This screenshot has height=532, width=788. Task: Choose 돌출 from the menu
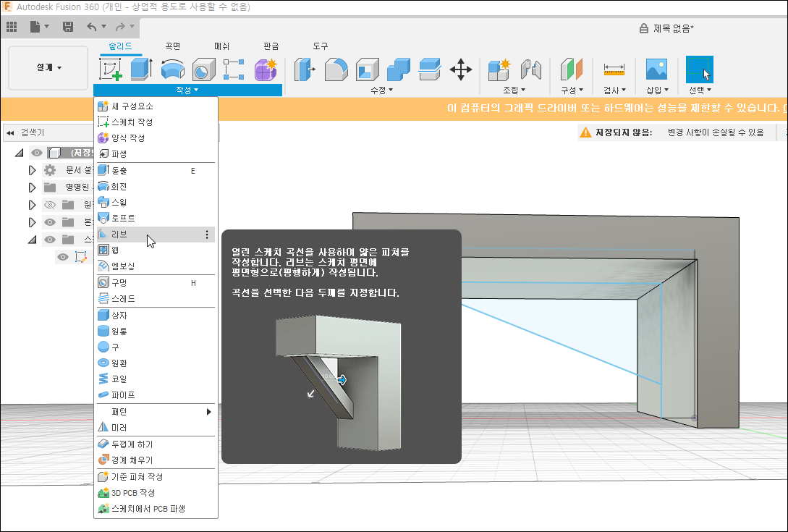[156, 171]
